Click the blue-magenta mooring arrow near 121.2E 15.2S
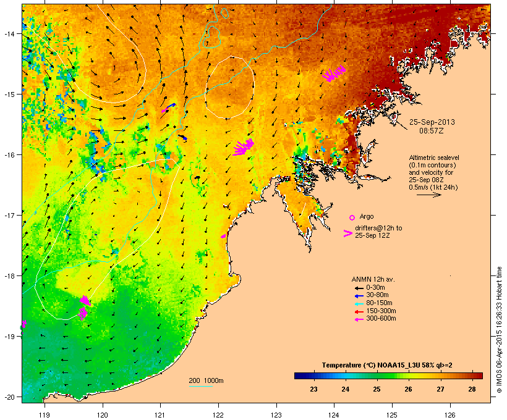Viewport: 507px width, 420px height. click(x=168, y=108)
